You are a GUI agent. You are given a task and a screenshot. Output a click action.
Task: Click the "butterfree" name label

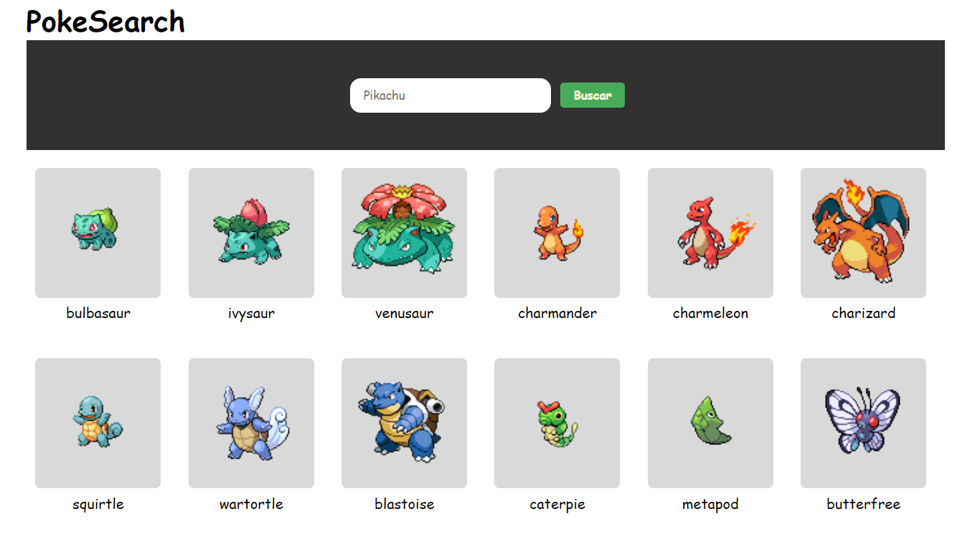coord(864,504)
